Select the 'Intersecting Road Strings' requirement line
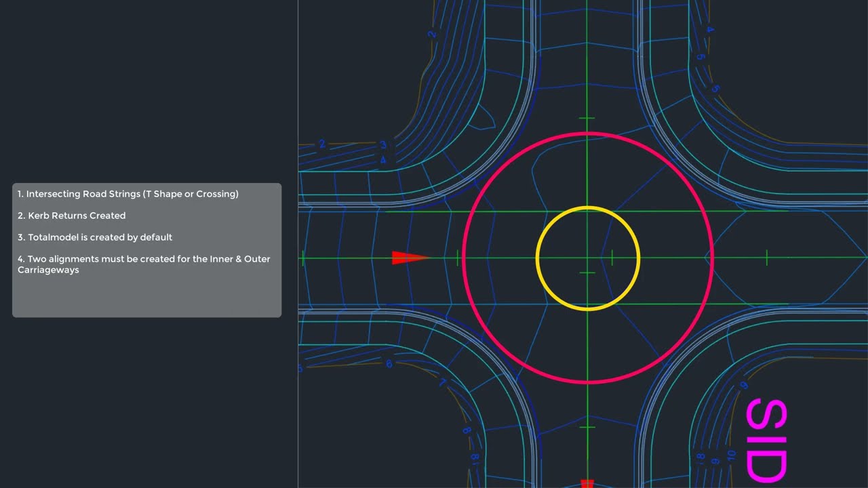Screen dimensions: 868x488 [128, 194]
